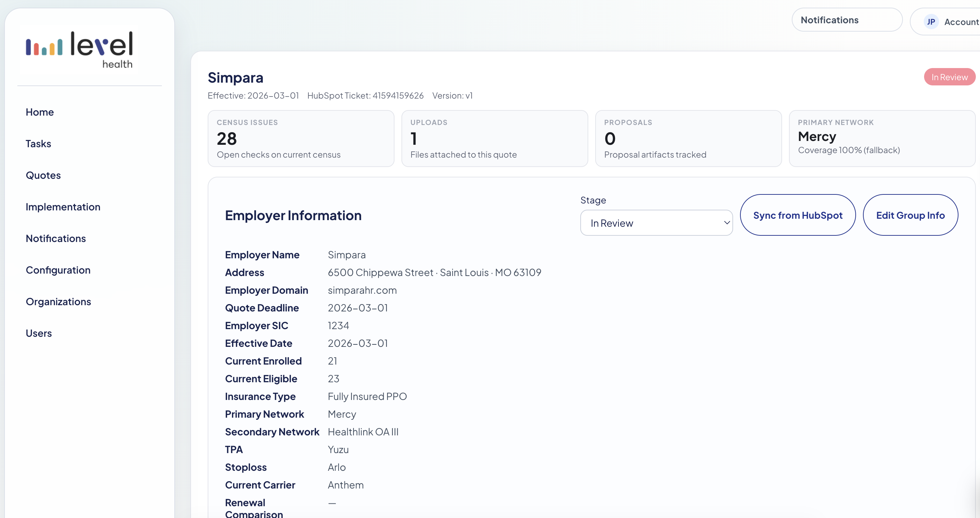The height and width of the screenshot is (518, 980).
Task: Open the Stage dropdown
Action: pos(656,223)
